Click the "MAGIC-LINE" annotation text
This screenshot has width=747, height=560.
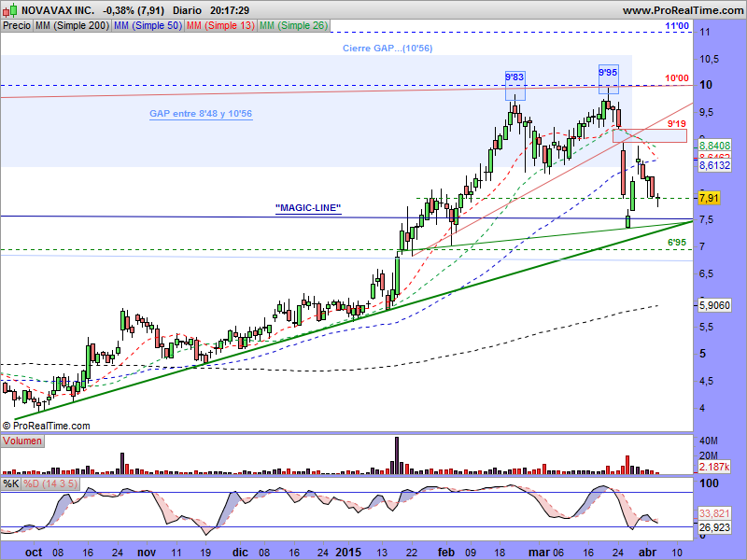308,207
